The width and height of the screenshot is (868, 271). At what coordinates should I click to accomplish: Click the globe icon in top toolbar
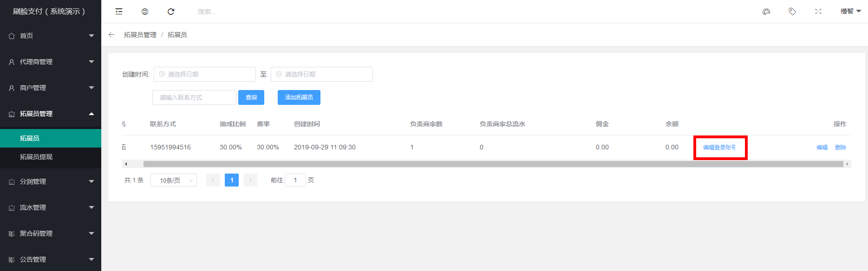pos(145,12)
